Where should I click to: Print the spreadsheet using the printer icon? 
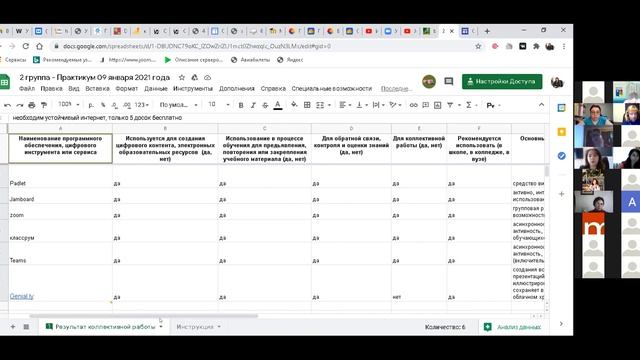pyautogui.click(x=31, y=105)
